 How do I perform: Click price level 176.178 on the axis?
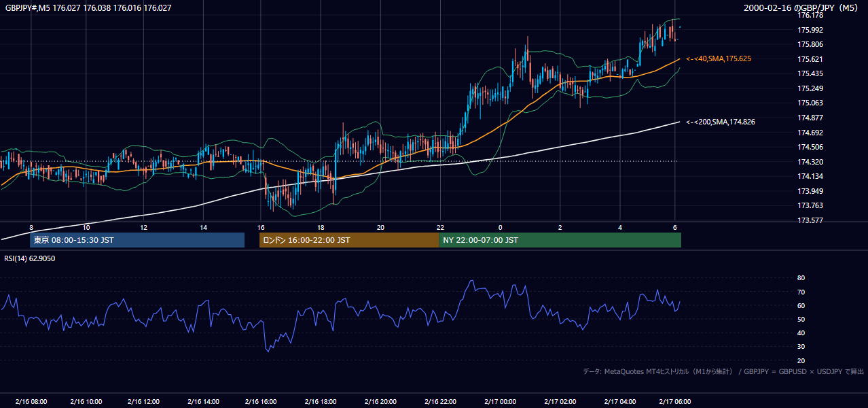(x=810, y=15)
